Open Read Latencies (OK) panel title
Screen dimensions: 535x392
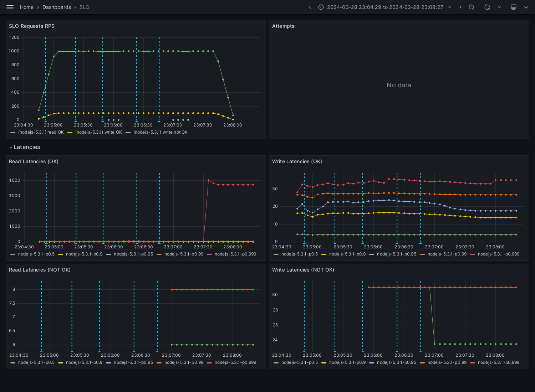[34, 161]
